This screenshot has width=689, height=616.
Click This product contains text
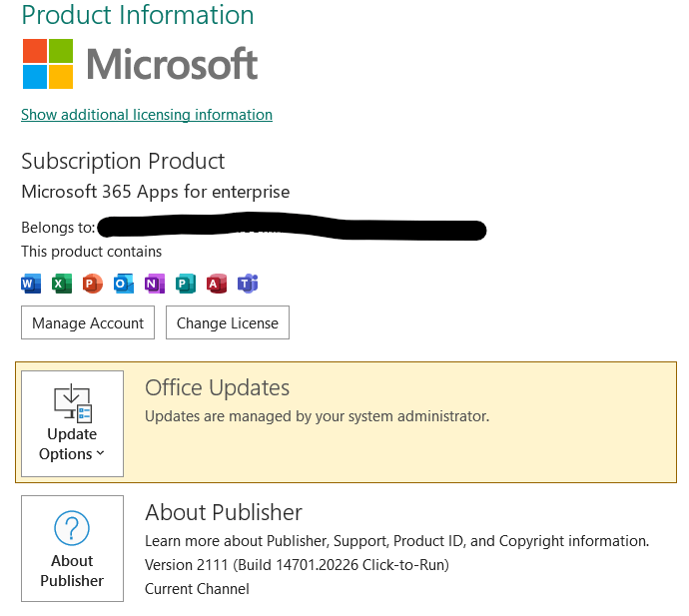point(92,252)
